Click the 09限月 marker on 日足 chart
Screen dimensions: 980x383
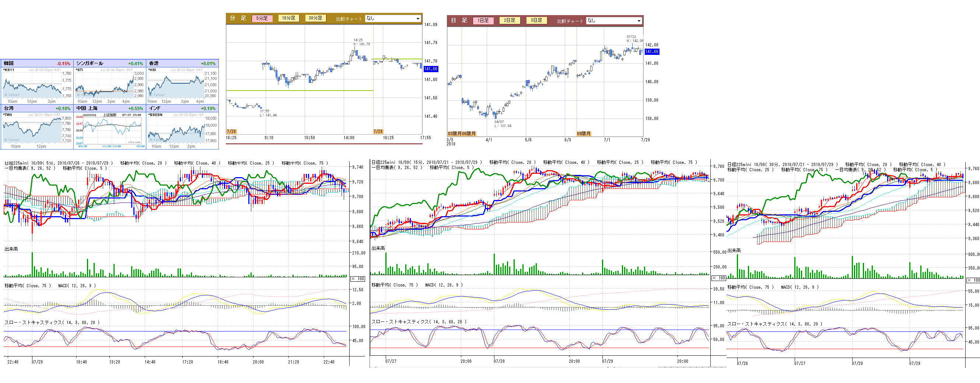[584, 134]
